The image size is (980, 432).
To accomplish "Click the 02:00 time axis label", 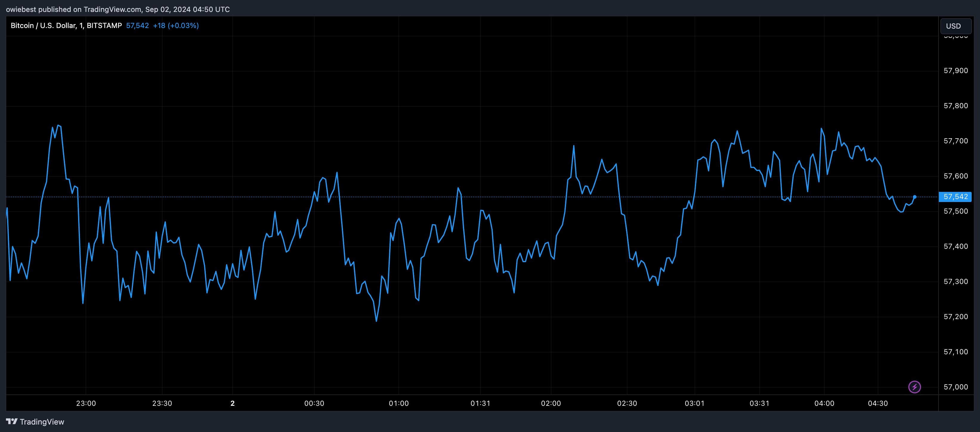I will (x=551, y=403).
